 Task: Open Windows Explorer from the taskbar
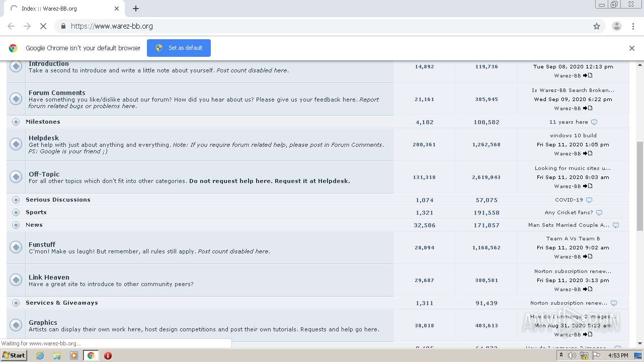point(57,355)
